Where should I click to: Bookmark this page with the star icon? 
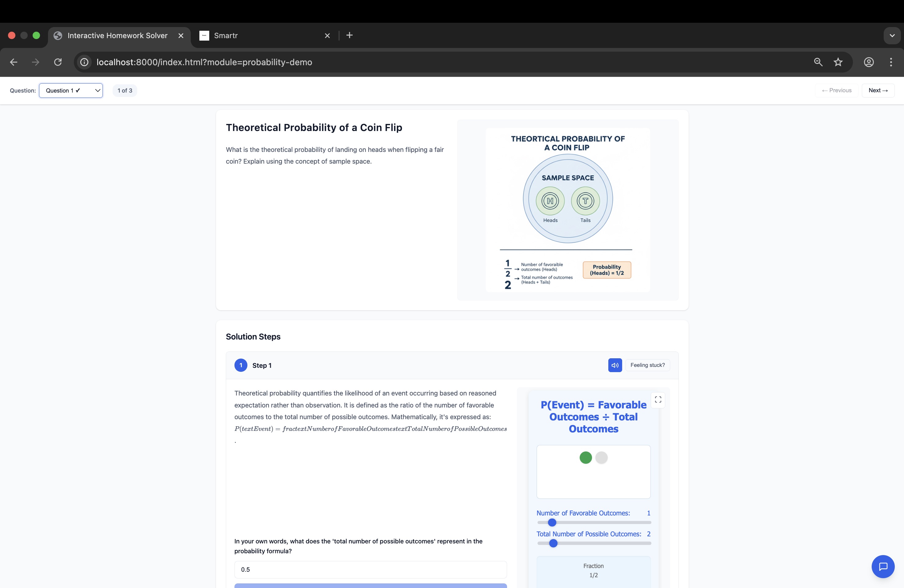pyautogui.click(x=838, y=62)
